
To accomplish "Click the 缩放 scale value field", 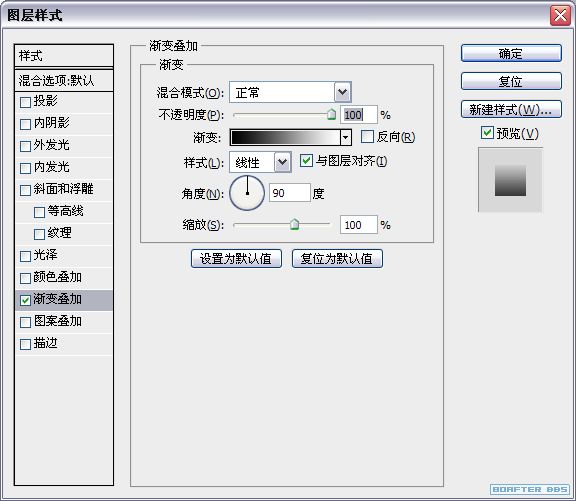I will click(359, 225).
